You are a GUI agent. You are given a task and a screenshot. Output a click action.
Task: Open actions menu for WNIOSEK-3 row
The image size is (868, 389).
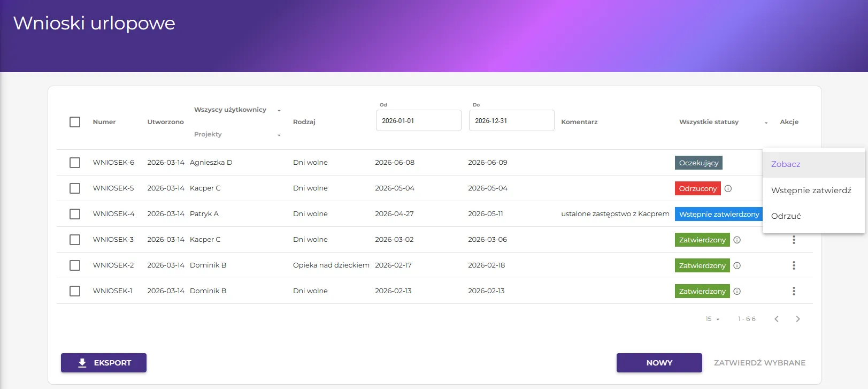[794, 240]
